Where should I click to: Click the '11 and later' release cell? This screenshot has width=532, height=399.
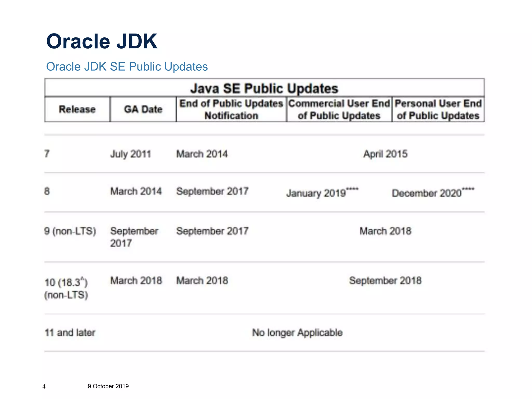click(x=70, y=332)
